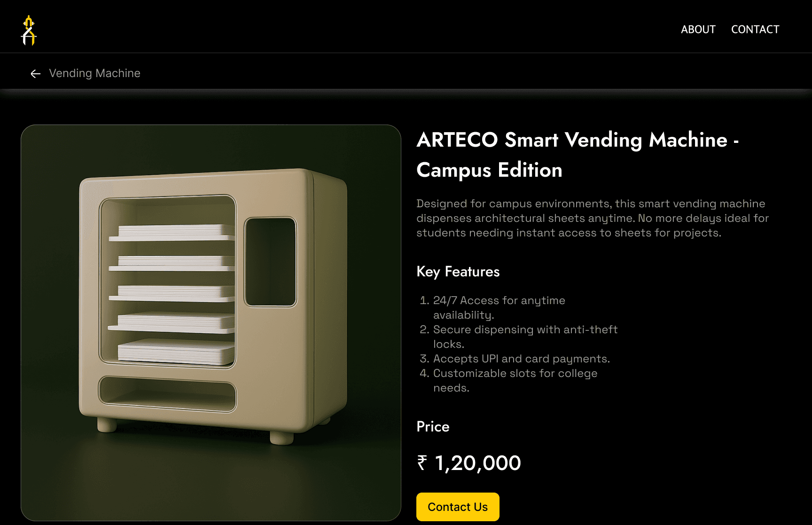Click the Key Features heading
812x525 pixels.
(x=458, y=272)
